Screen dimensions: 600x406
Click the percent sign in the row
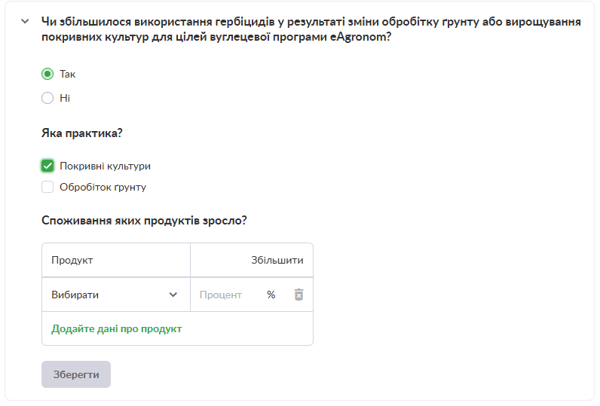tap(271, 295)
